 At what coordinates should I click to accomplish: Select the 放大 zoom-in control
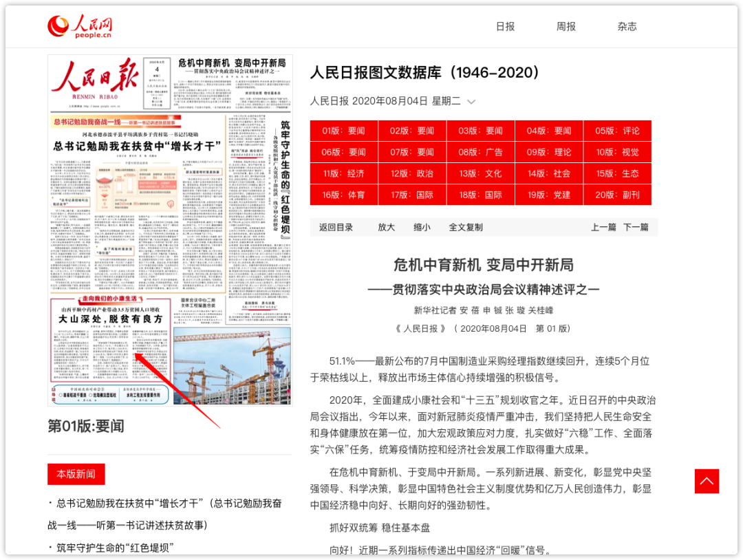(x=387, y=227)
